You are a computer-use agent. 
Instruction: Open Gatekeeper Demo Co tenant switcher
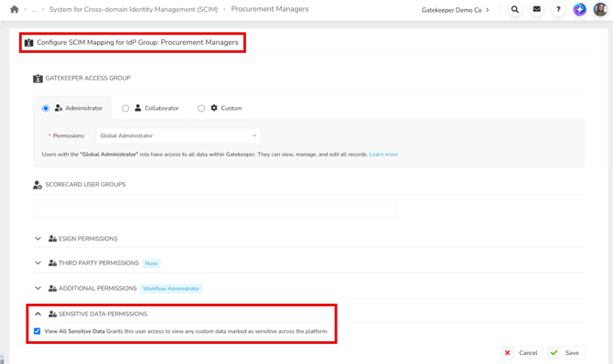pyautogui.click(x=455, y=10)
